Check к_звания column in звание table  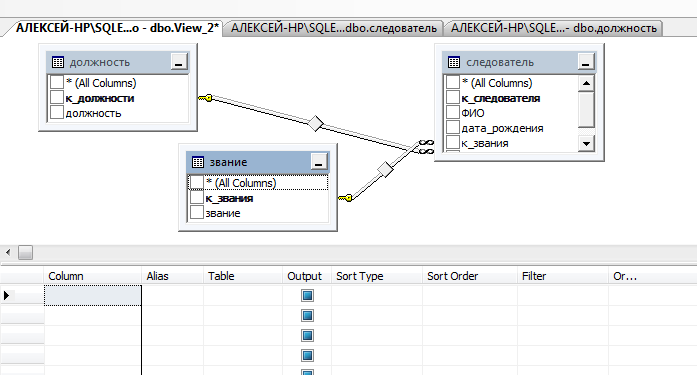(196, 198)
